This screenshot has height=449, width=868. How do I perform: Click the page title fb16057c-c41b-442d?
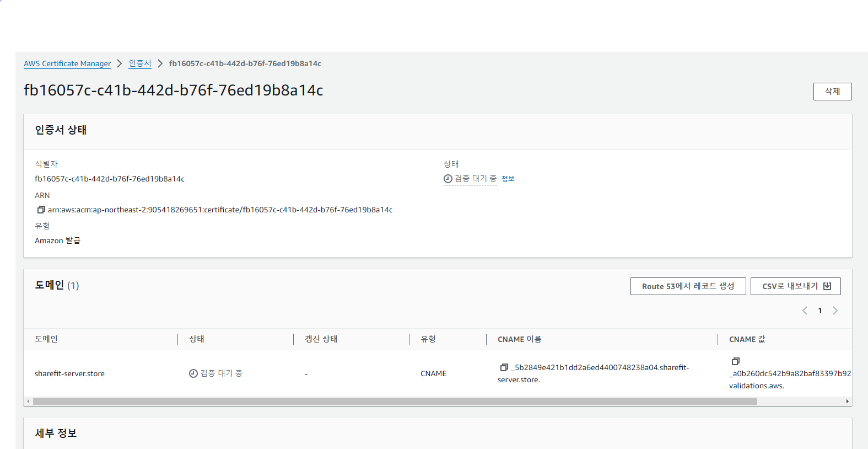(173, 90)
